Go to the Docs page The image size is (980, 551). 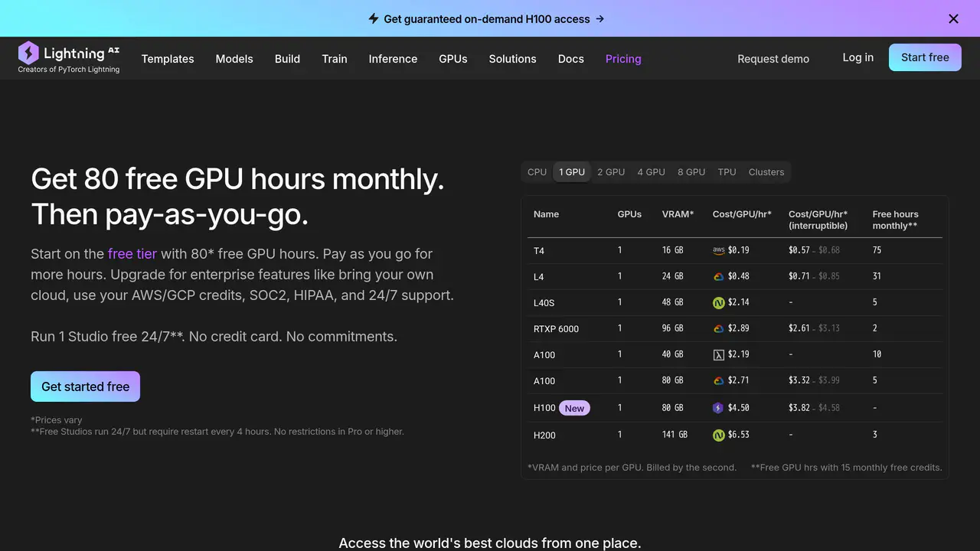pyautogui.click(x=571, y=59)
